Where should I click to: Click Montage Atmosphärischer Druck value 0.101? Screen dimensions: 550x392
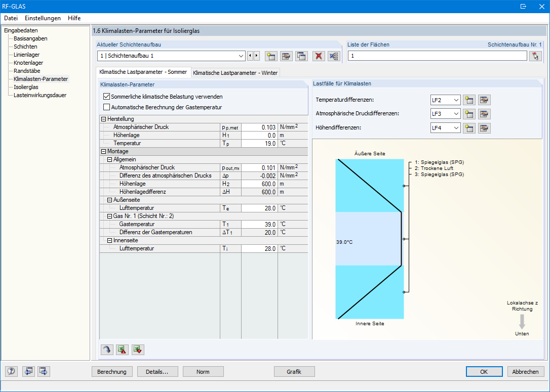(x=259, y=168)
